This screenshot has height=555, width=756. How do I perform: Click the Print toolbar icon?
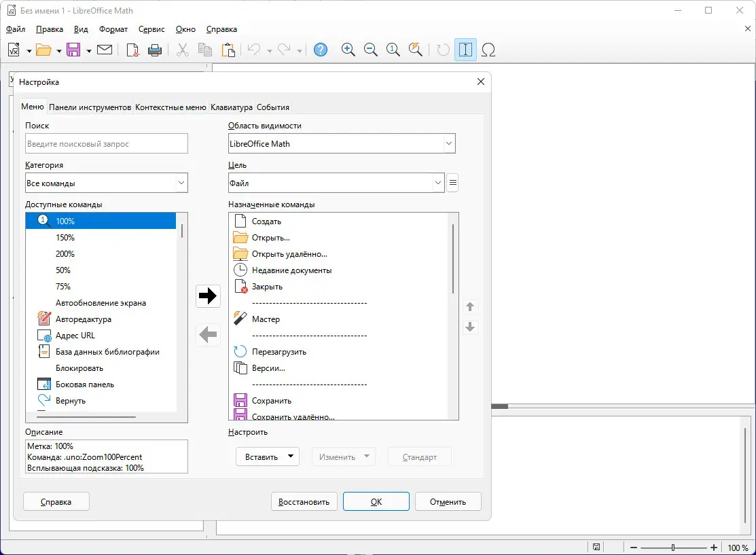coord(155,49)
